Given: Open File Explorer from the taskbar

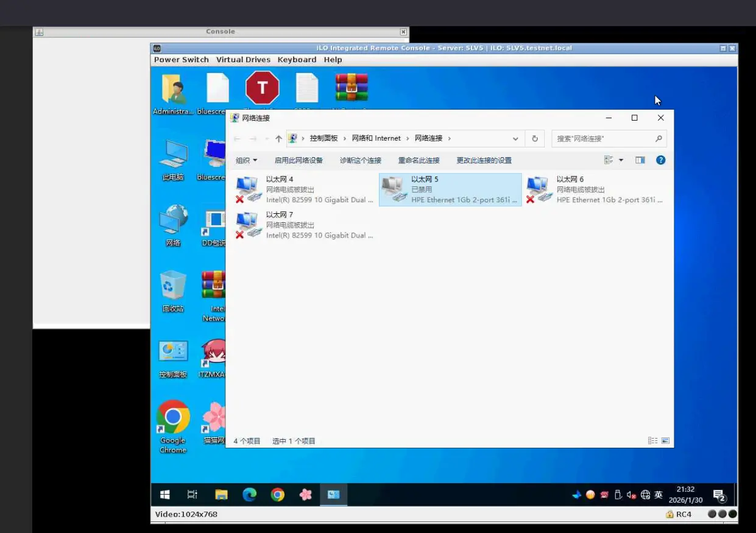Looking at the screenshot, I should 221,495.
